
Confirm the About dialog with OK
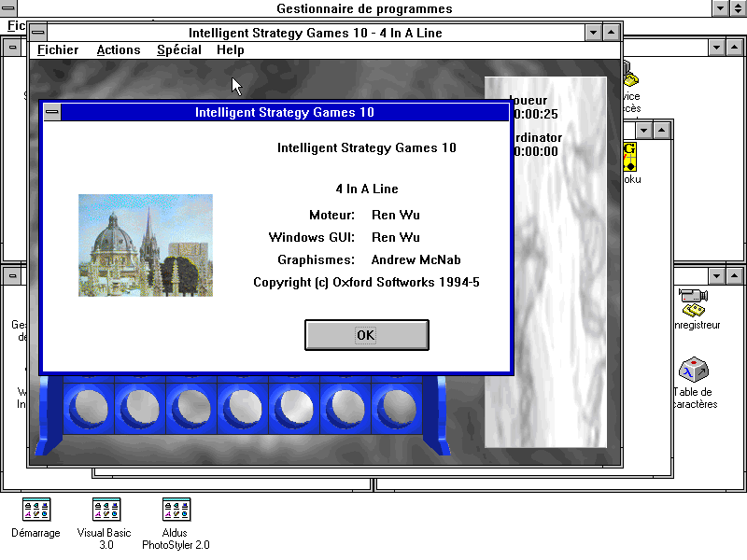(366, 335)
